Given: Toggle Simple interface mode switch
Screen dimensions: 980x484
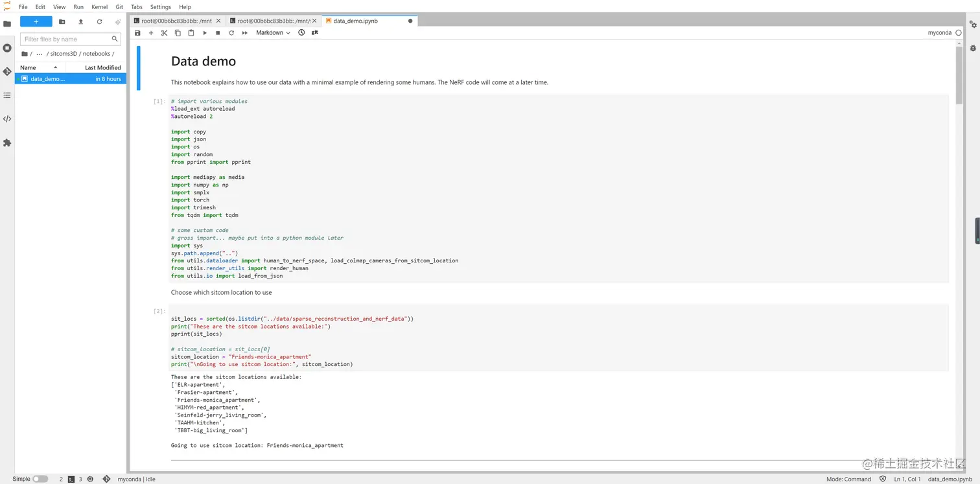Looking at the screenshot, I should coord(40,479).
